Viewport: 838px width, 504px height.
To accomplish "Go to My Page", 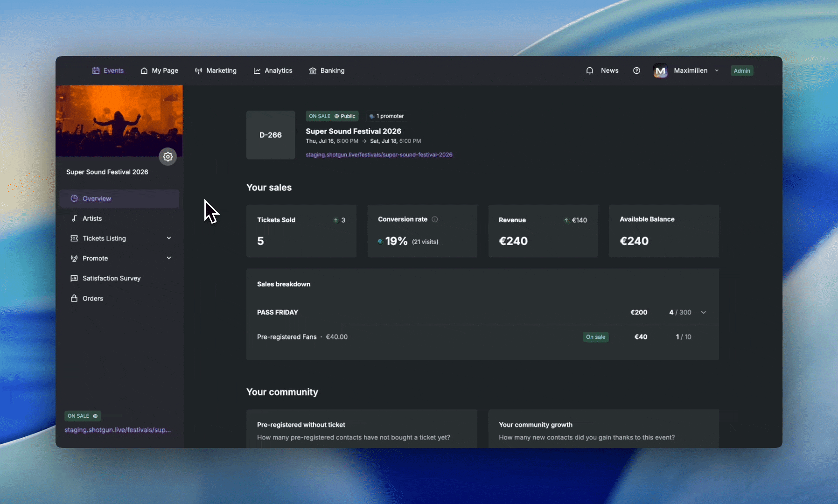I will 159,70.
